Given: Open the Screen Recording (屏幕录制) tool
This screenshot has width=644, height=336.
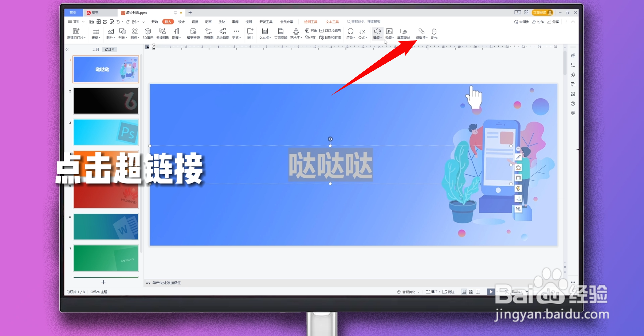Looking at the screenshot, I should [x=404, y=33].
